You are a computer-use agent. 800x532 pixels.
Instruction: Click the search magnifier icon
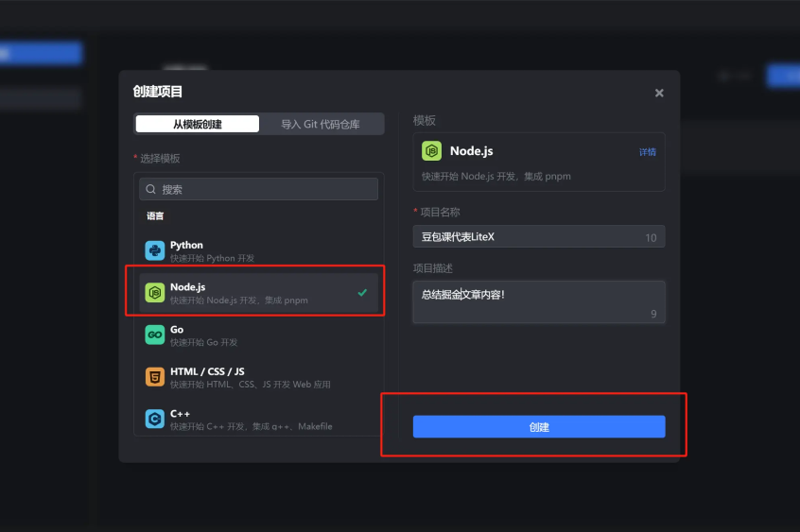[150, 189]
